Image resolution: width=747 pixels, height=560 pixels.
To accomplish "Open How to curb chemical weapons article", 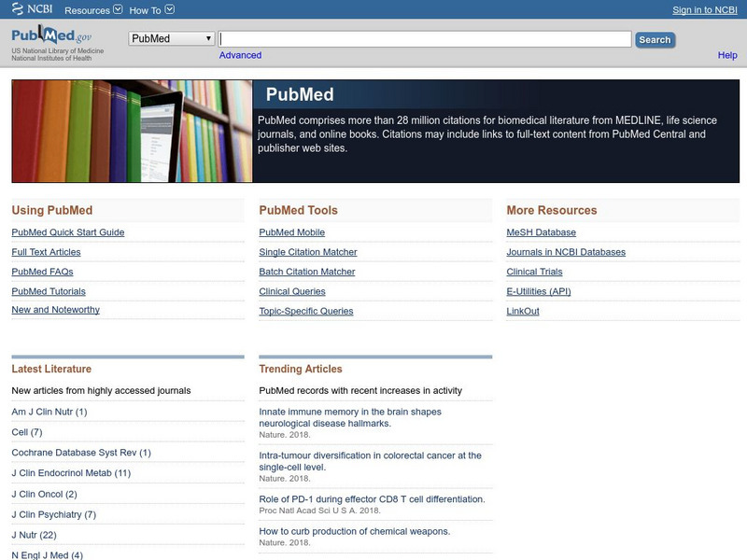I will click(x=355, y=531).
